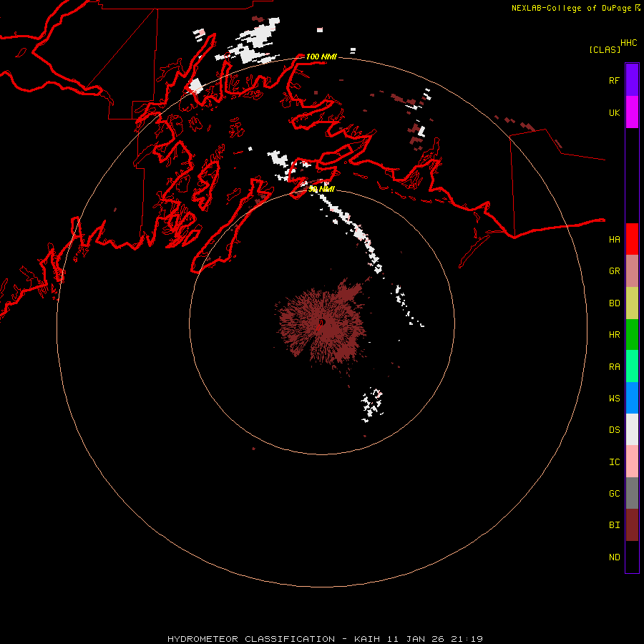The height and width of the screenshot is (644, 644).
Task: Click 'HYDROMETEOR CLASSIFICATION' in the bottom title
Action: click(251, 639)
